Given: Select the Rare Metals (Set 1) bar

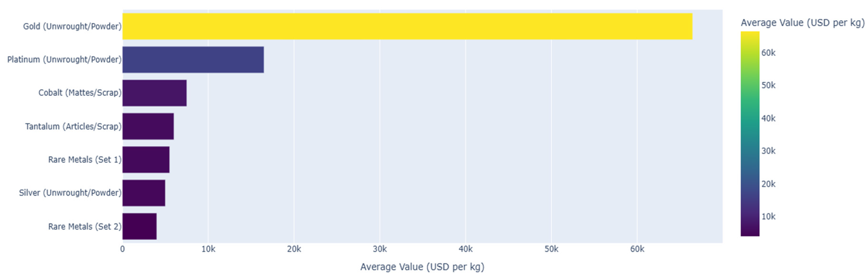Looking at the screenshot, I should click(146, 160).
